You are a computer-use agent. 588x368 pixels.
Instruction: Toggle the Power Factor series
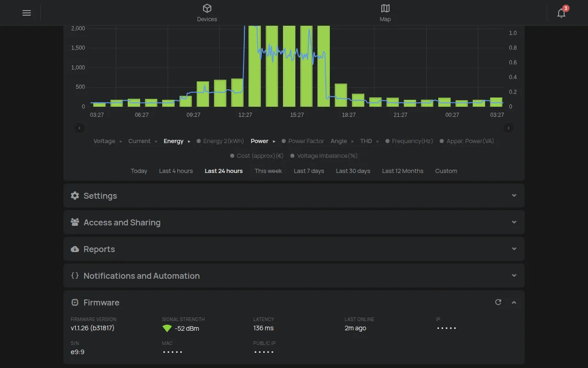pos(303,141)
